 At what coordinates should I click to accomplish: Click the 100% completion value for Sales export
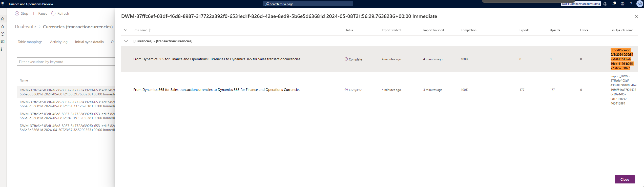click(465, 90)
